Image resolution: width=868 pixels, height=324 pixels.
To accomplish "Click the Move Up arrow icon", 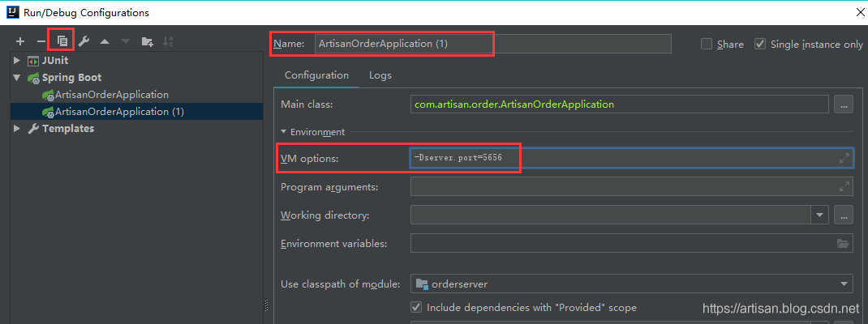I will [x=105, y=41].
